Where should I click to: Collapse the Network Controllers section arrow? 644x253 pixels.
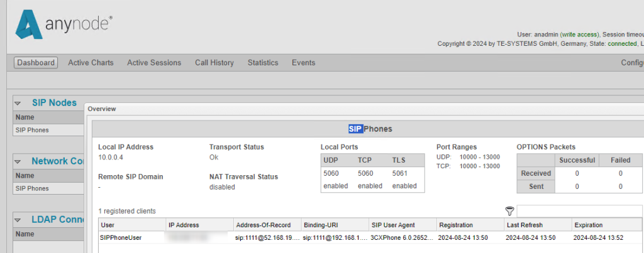19,161
